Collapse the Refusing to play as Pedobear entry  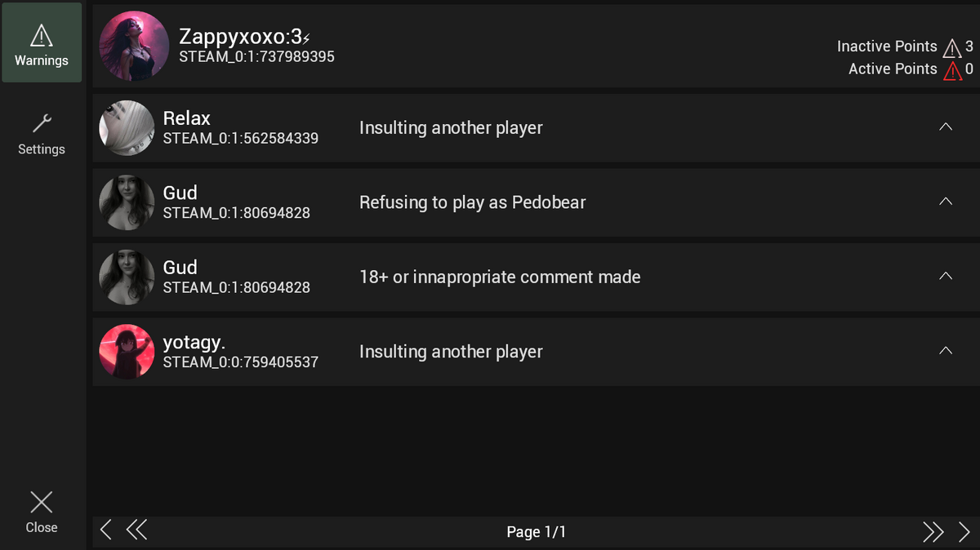click(946, 202)
